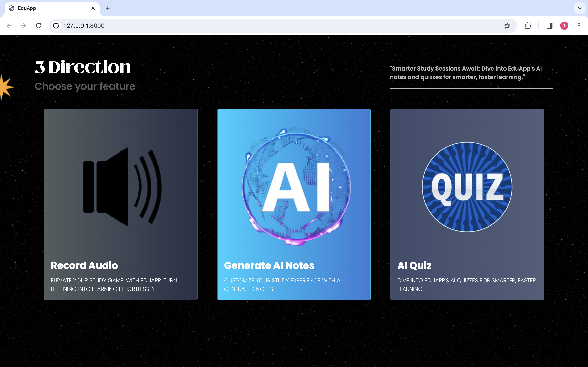Viewport: 588px width, 367px height.
Task: Open the AI Quiz heading
Action: coord(414,265)
